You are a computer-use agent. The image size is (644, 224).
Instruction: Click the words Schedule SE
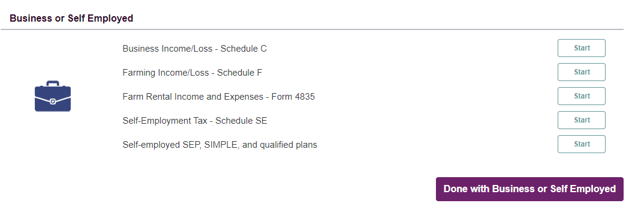[241, 121]
